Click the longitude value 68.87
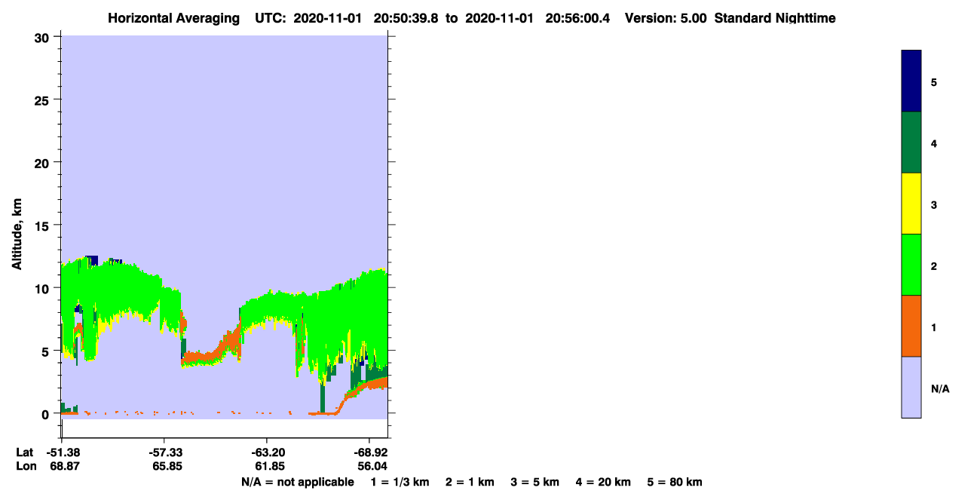The width and height of the screenshot is (980, 503). (65, 466)
